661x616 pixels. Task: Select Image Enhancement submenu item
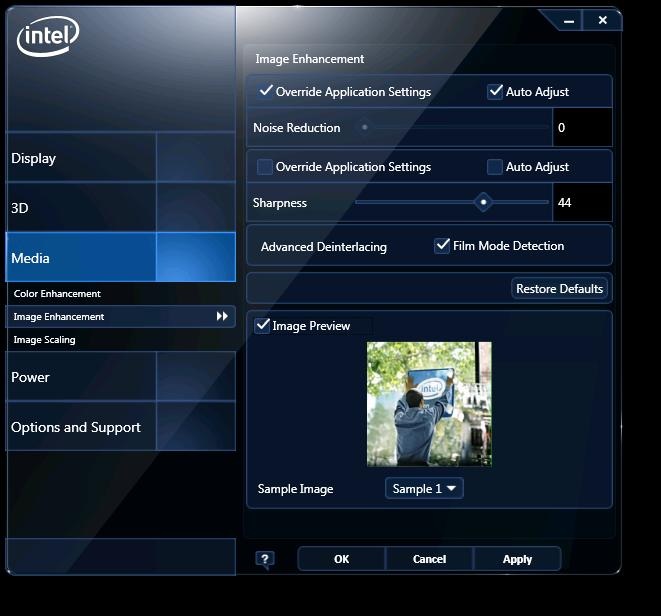(121, 316)
